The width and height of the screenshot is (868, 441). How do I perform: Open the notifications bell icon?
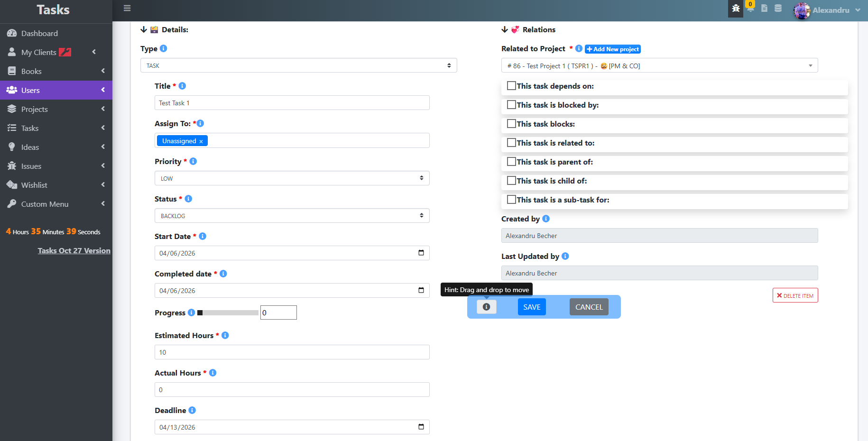[750, 9]
